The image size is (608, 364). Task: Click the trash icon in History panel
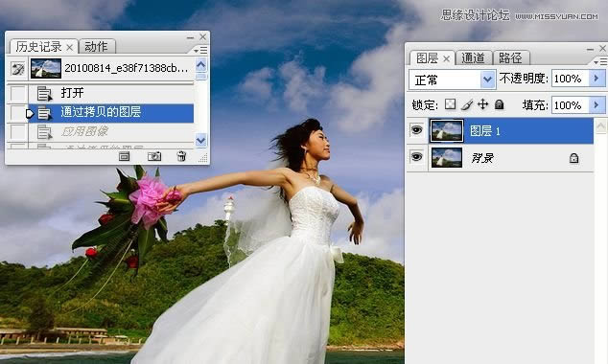coord(181,156)
